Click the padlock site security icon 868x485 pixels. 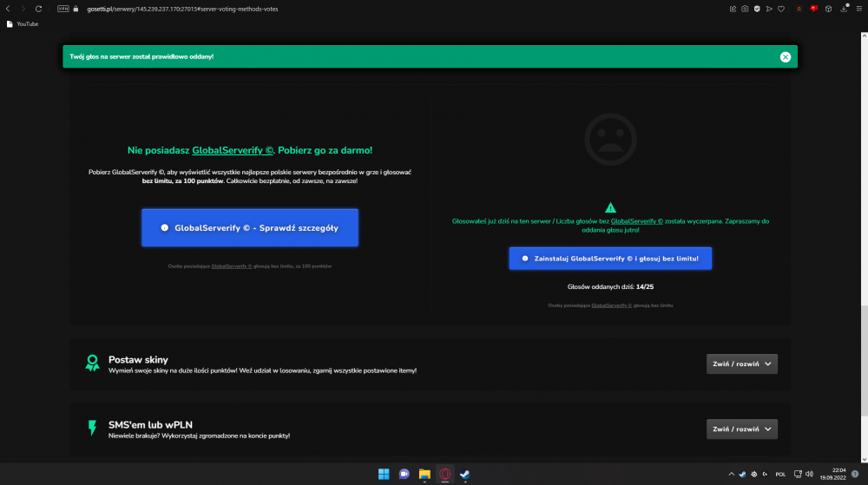pos(76,9)
